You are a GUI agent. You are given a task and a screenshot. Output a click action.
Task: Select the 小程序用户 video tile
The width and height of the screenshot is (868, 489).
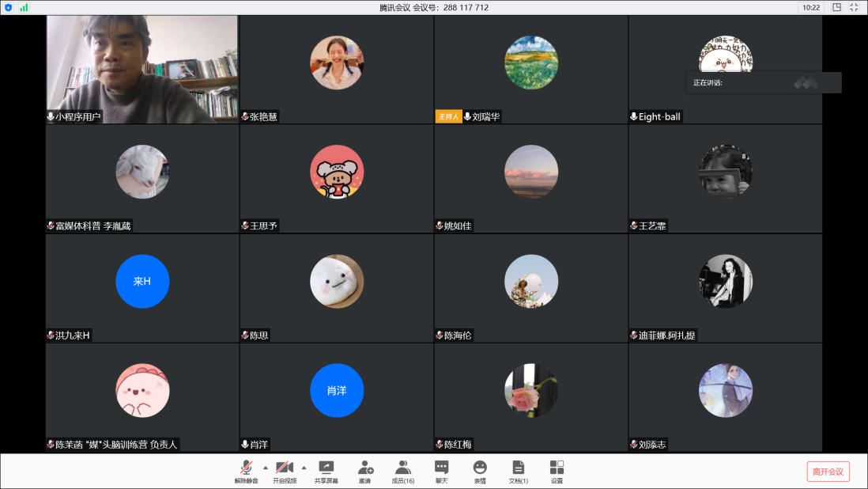click(142, 70)
